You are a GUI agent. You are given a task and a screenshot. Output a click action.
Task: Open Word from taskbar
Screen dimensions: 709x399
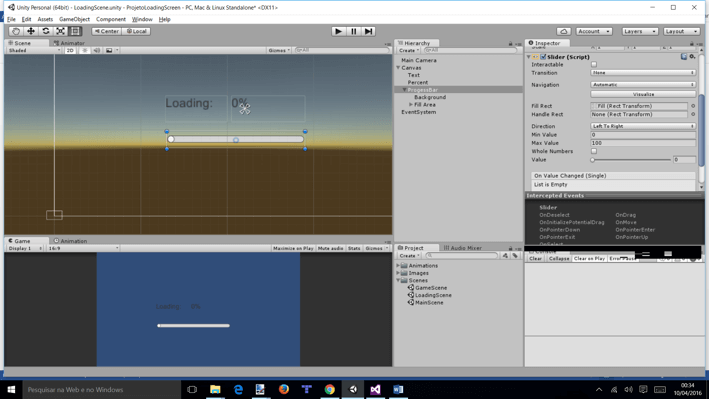click(398, 390)
